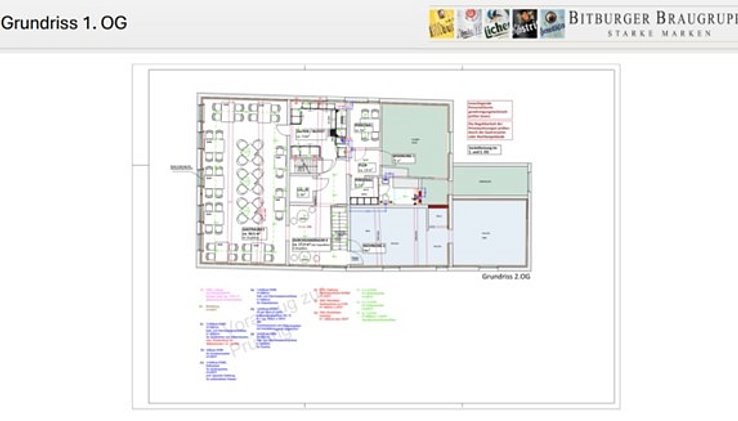
Task: Click the fifth light-blue brand logo
Action: (x=551, y=23)
